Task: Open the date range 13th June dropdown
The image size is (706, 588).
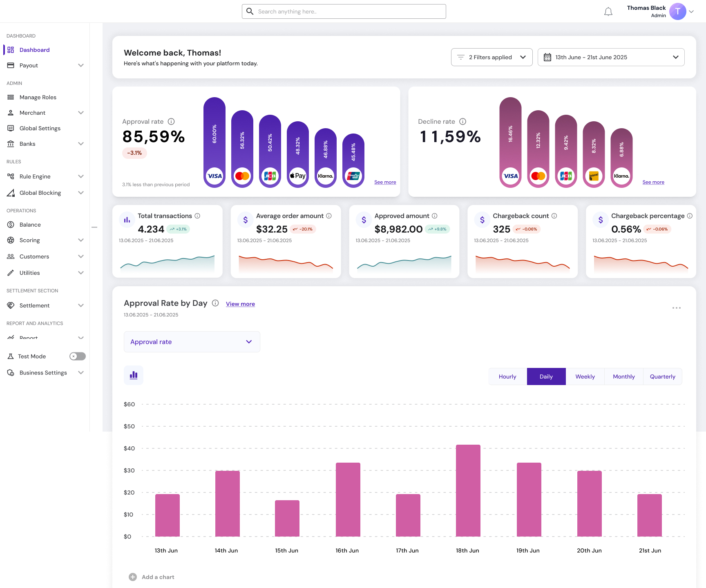Action: click(611, 57)
